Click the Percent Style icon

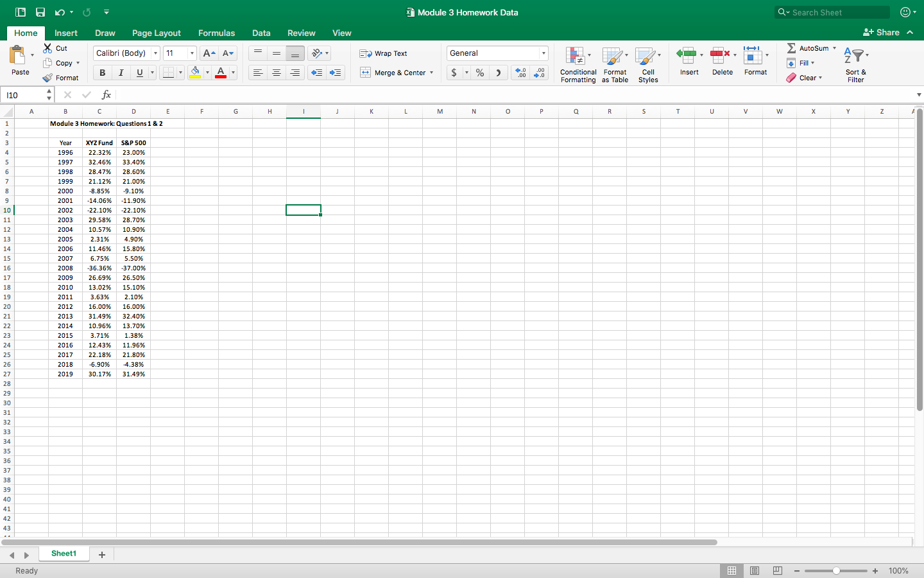tap(479, 73)
